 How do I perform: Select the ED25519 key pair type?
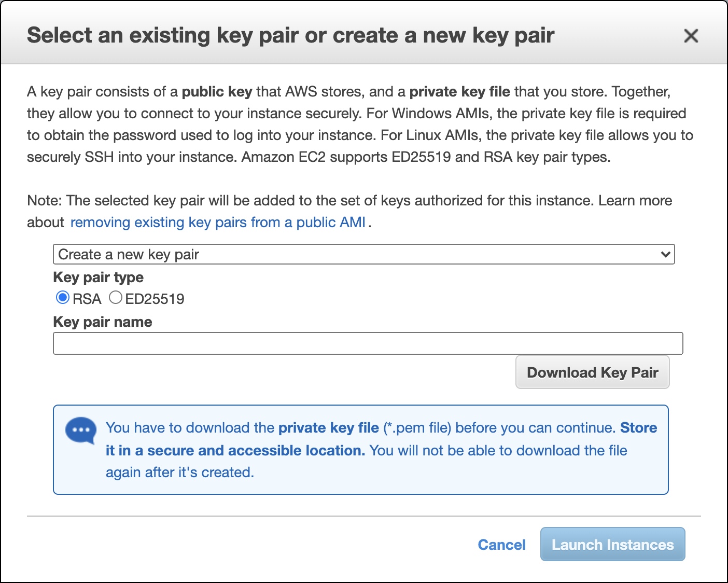115,297
